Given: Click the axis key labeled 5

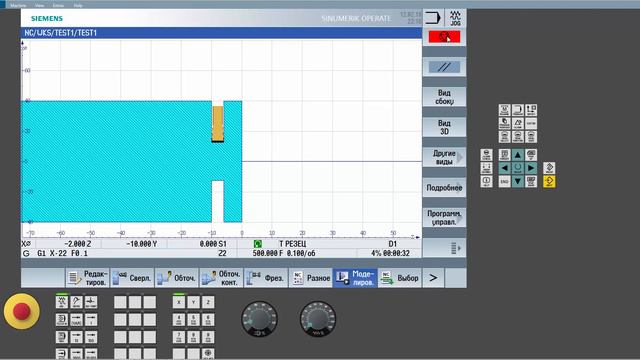Looking at the screenshot, I should 193,320.
